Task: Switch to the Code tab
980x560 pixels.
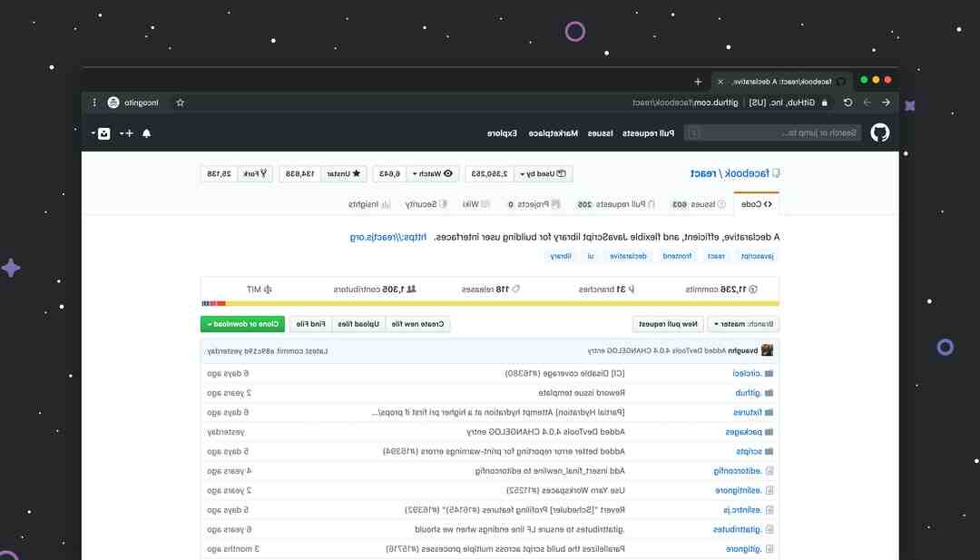Action: pyautogui.click(x=757, y=204)
